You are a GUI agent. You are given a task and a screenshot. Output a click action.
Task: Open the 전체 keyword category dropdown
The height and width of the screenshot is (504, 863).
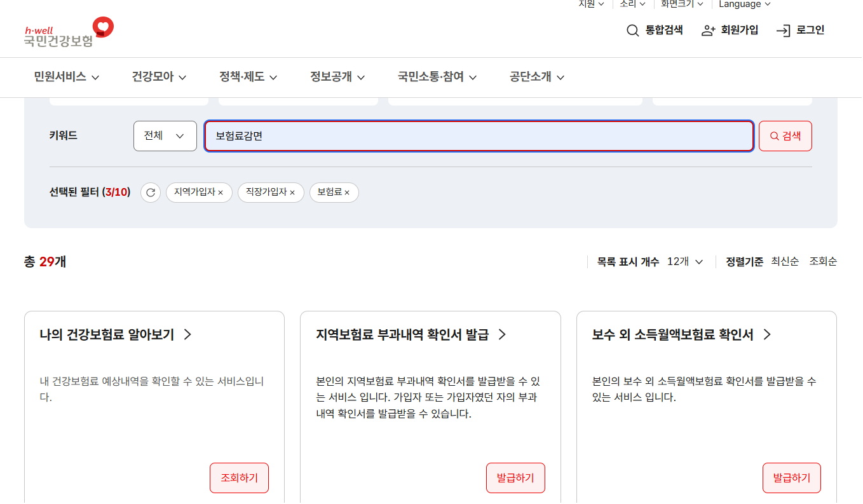coord(165,135)
